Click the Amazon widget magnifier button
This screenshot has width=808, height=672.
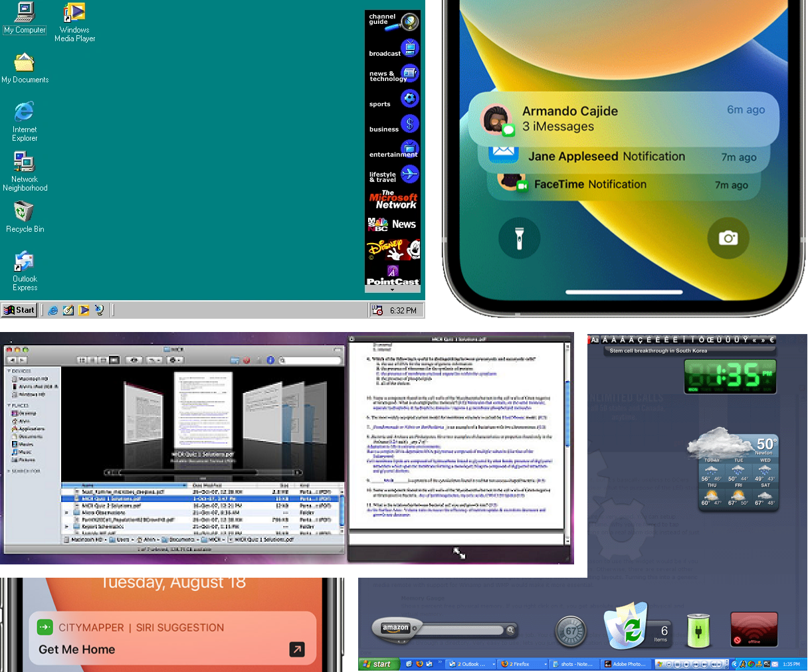click(510, 630)
